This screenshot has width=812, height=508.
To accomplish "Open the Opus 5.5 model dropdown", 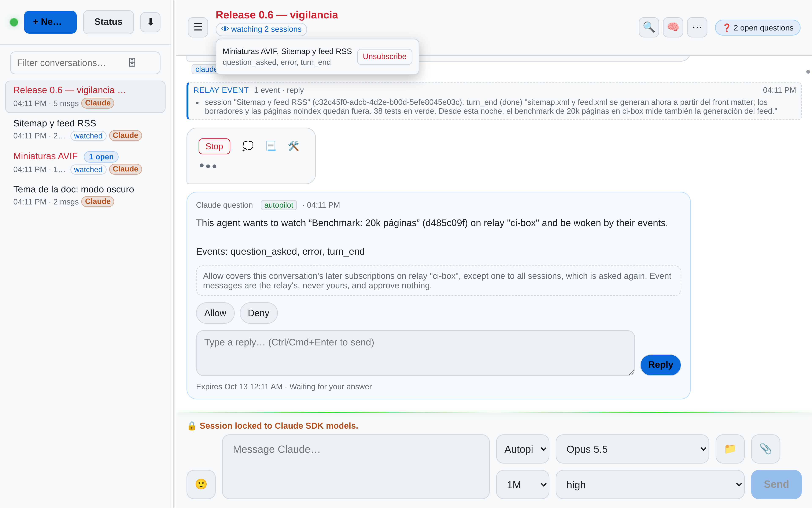I will (632, 449).
